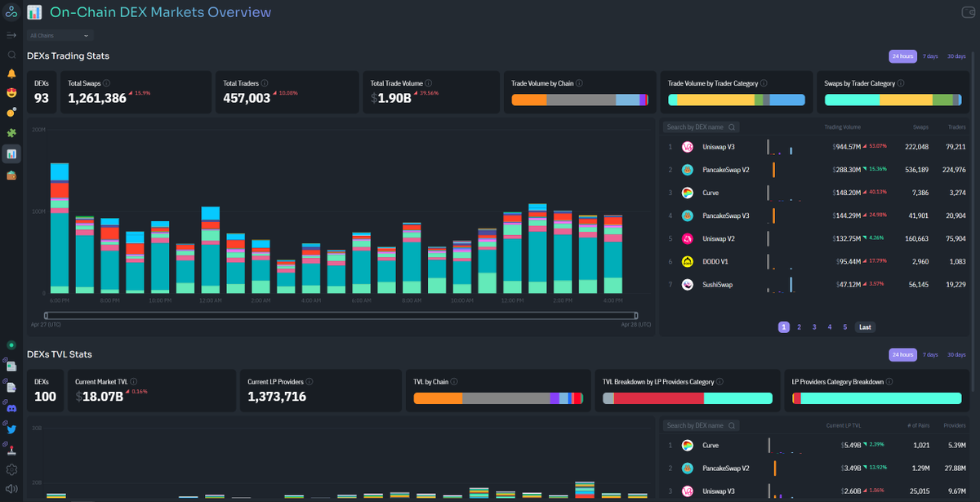Sort by Current LP TVL column header

point(844,425)
